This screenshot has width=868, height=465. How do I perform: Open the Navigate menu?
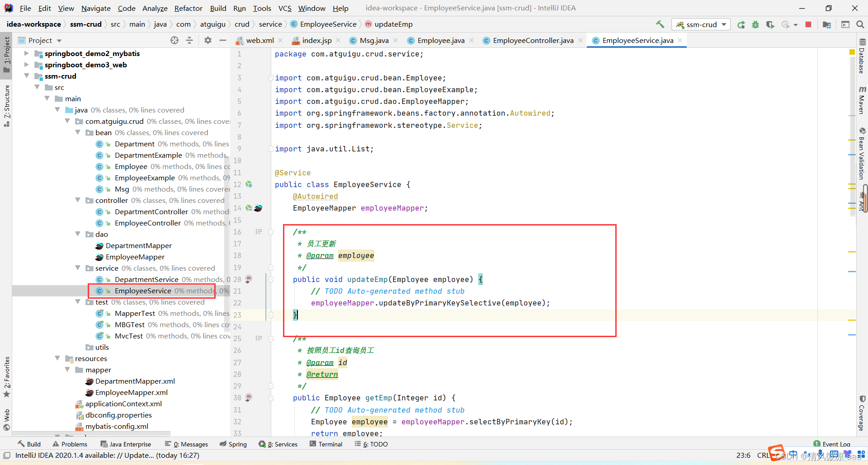[x=96, y=8]
